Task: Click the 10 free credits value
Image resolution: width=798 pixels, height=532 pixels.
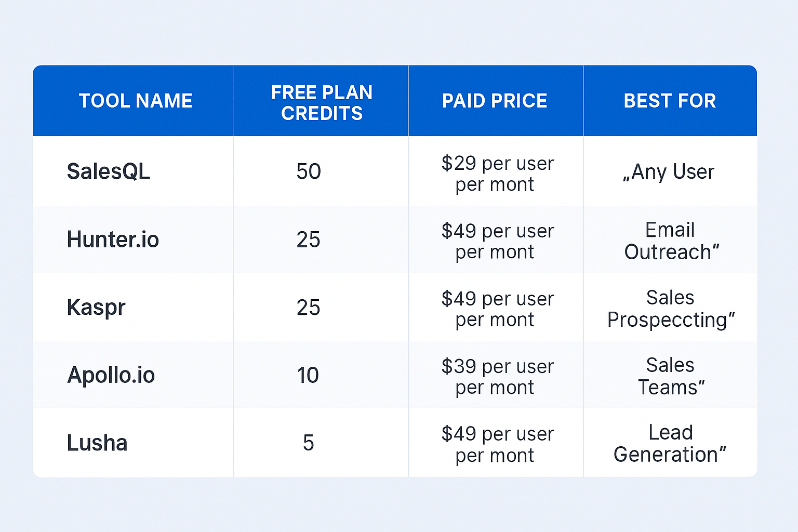Action: pyautogui.click(x=308, y=375)
